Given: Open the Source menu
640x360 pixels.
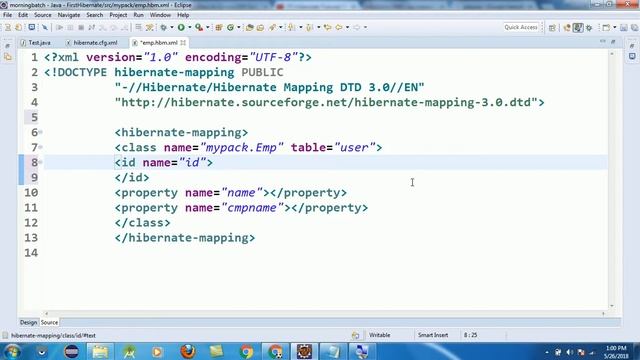Looking at the screenshot, I should [x=43, y=15].
